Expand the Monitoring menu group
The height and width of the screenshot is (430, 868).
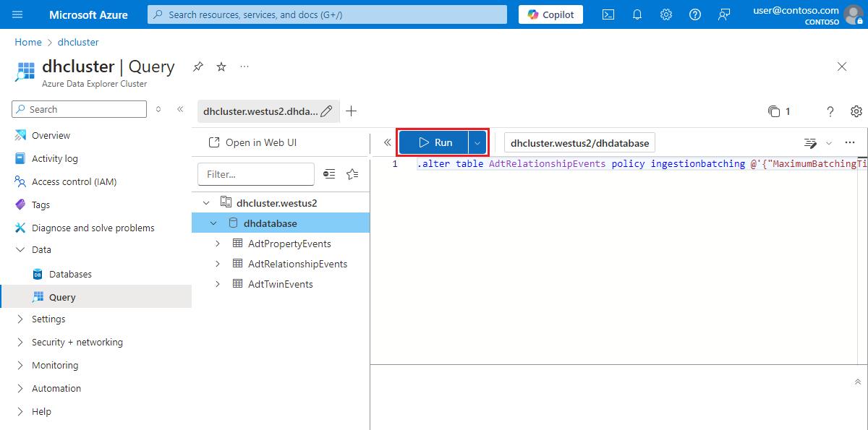click(x=20, y=365)
